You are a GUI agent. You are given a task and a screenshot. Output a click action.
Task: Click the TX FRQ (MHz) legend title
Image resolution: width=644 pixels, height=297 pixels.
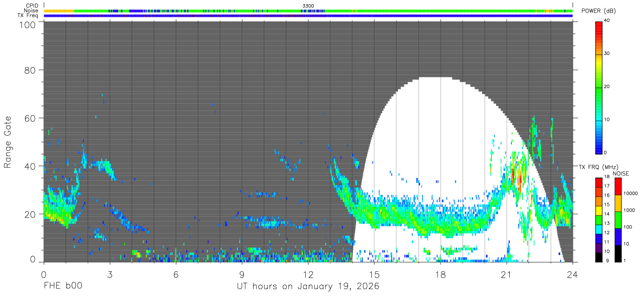click(598, 167)
